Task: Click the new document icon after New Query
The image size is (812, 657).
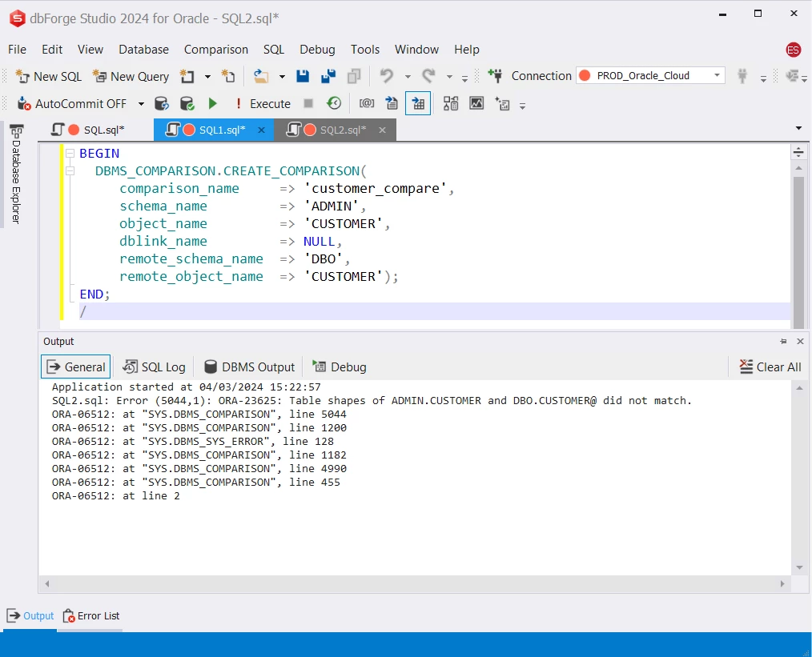Action: click(187, 77)
